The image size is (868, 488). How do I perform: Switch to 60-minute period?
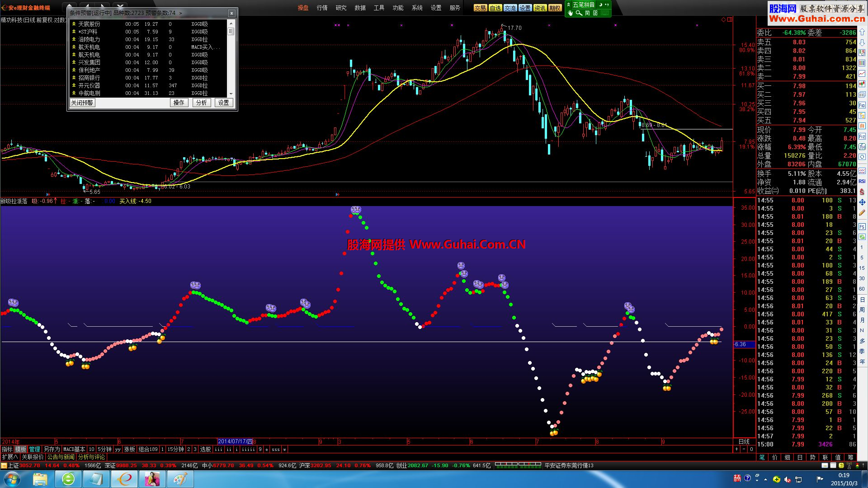pos(862,289)
